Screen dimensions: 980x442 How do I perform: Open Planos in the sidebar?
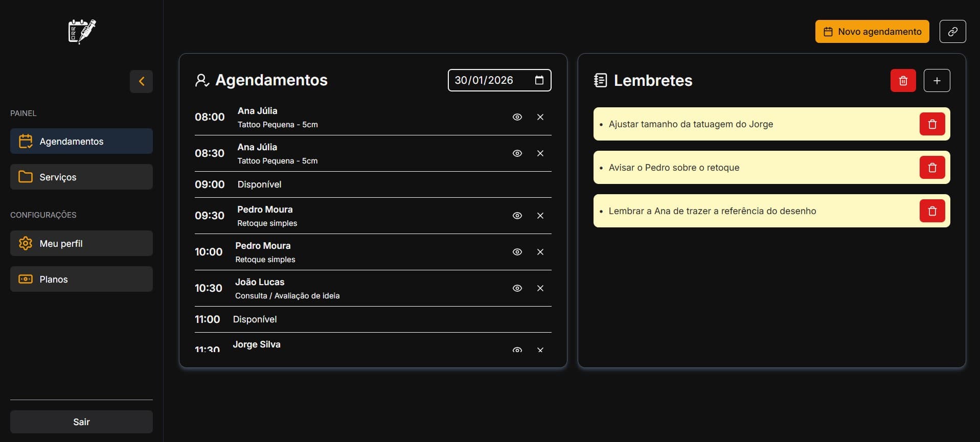pyautogui.click(x=81, y=279)
